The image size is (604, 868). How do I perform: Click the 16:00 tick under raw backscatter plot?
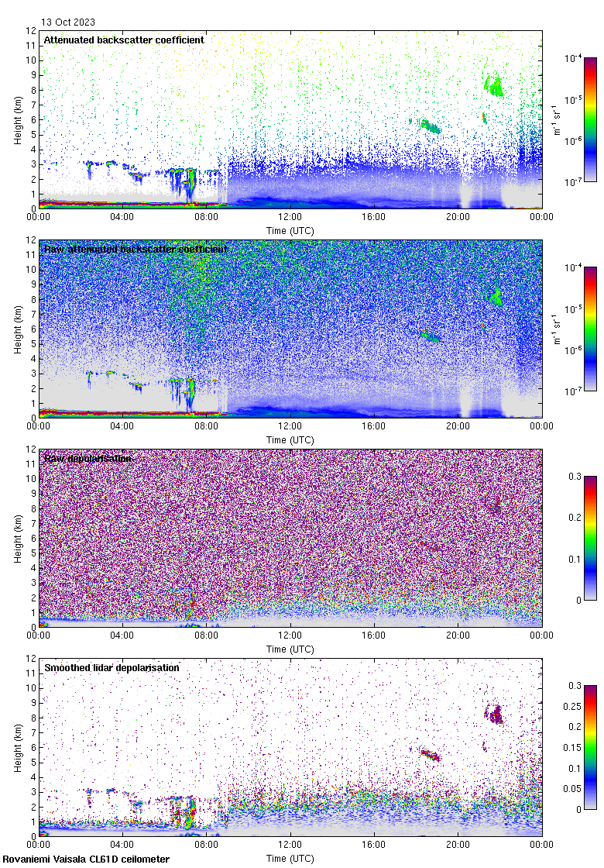(374, 426)
